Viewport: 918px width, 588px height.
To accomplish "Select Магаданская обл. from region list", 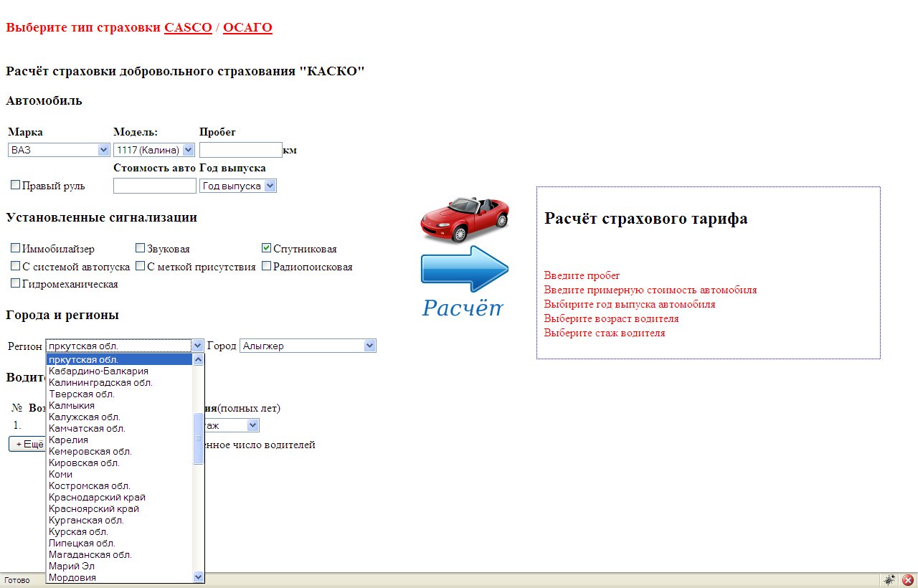I will 120,555.
